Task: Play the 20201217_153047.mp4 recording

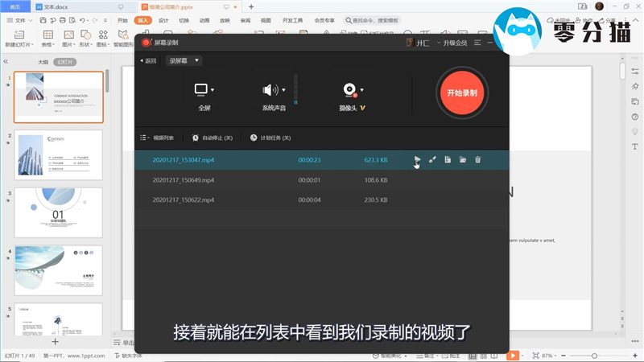Action: (416, 160)
